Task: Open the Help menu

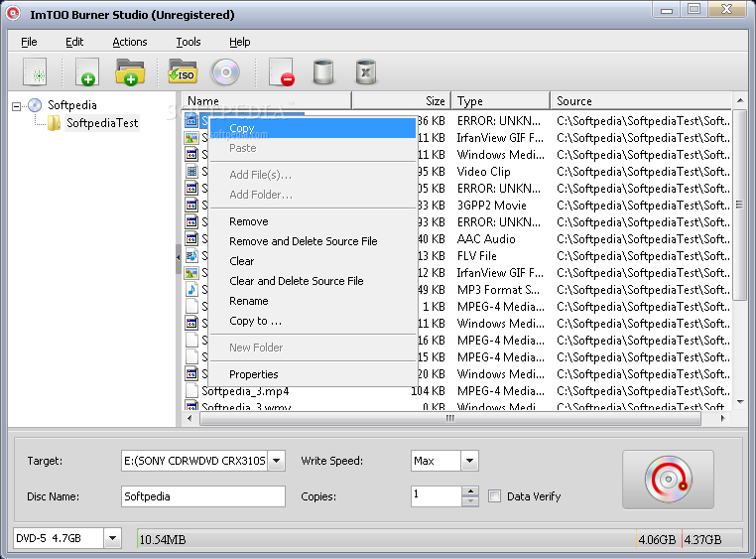Action: tap(240, 42)
